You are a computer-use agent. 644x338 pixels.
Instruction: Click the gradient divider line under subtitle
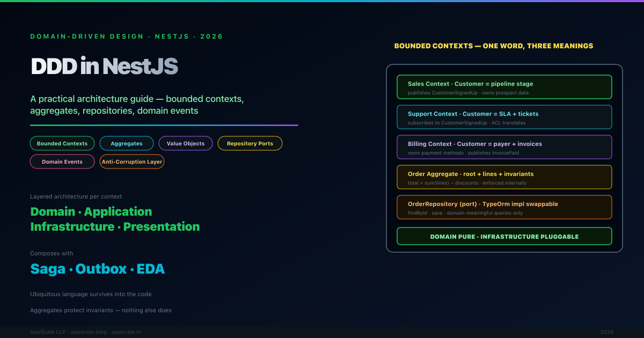pos(164,125)
